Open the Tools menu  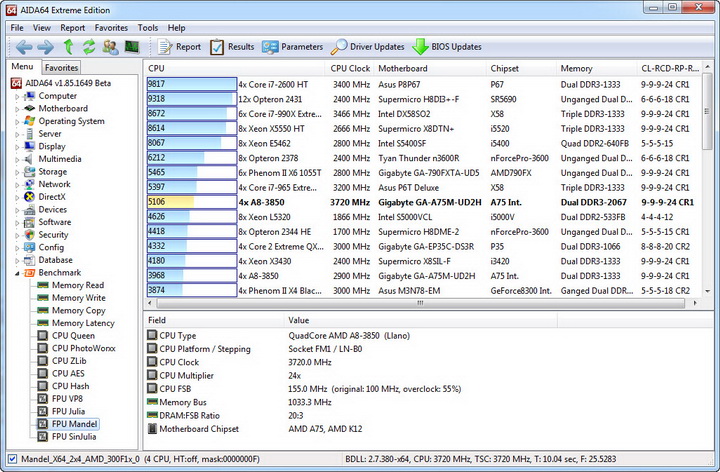(148, 28)
